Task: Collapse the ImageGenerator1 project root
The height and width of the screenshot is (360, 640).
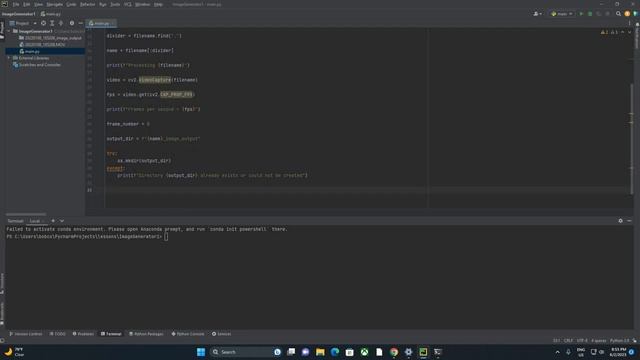Action: pos(9,31)
